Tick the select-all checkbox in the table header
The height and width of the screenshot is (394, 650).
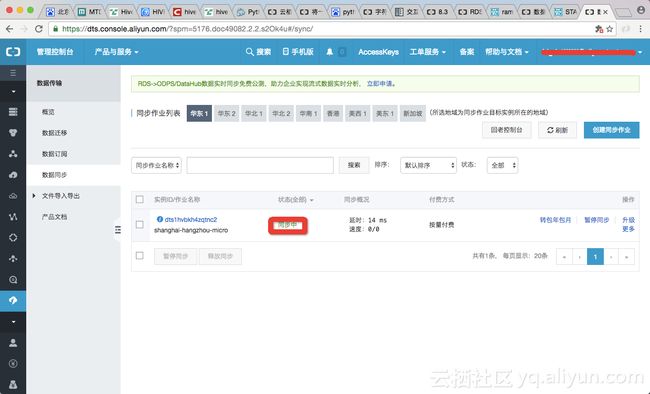pyautogui.click(x=140, y=199)
